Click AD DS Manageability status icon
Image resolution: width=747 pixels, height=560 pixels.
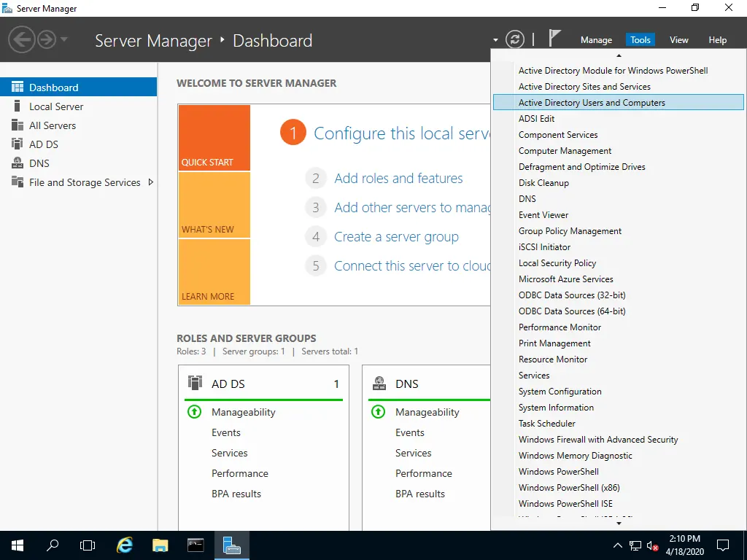coord(194,411)
